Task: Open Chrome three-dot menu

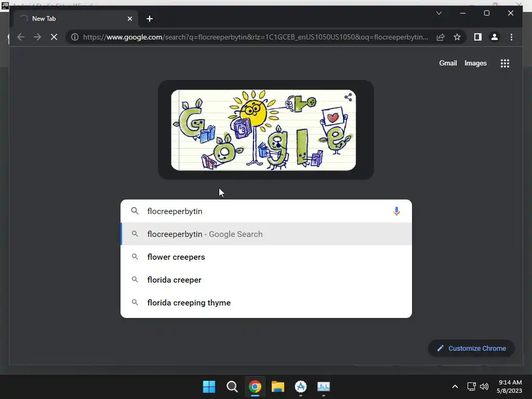Action: 511,37
